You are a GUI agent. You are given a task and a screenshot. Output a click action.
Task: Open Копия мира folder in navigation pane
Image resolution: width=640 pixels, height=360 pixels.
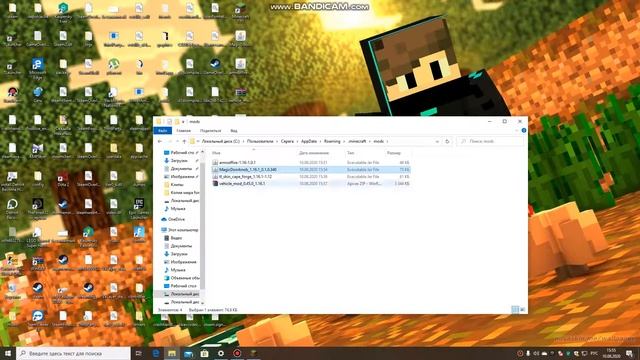181,193
